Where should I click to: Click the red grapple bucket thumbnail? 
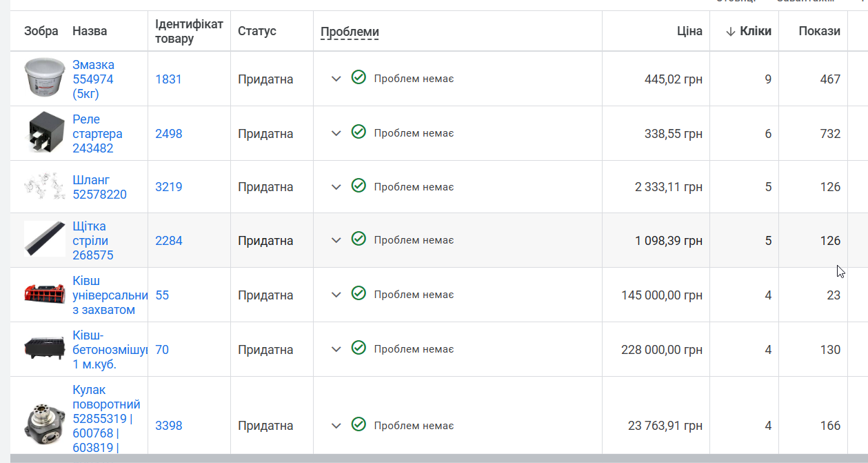[x=45, y=293]
